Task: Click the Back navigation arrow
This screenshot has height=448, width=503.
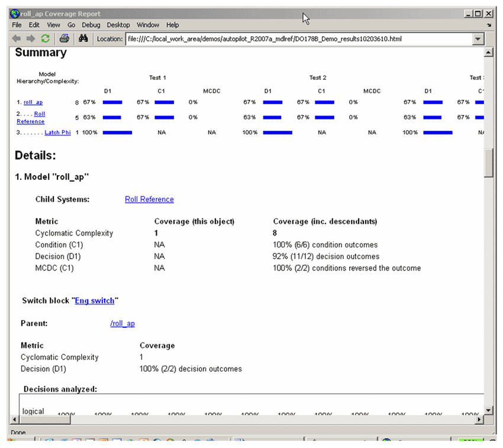Action: [17, 38]
